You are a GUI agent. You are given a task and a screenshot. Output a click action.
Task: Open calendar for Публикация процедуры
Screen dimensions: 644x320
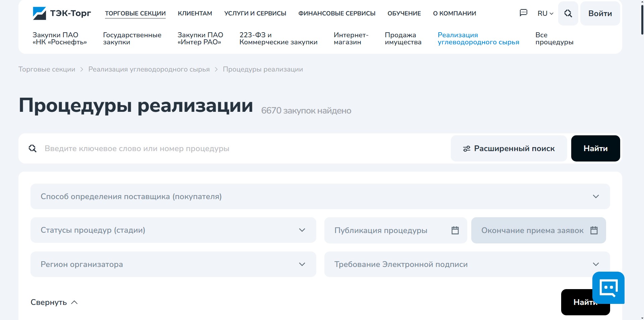click(x=455, y=230)
